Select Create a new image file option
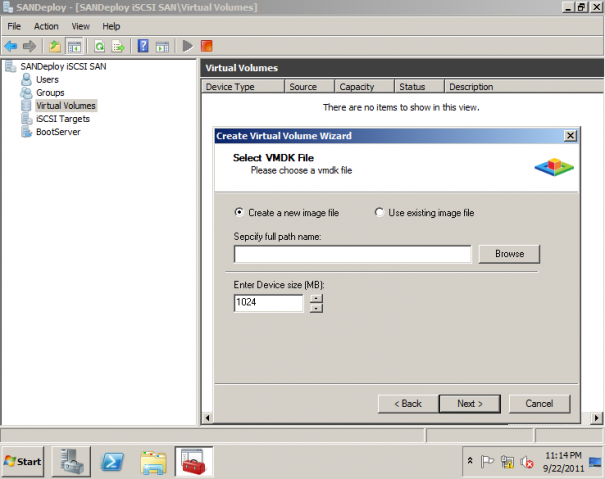This screenshot has width=605, height=479. [x=287, y=213]
